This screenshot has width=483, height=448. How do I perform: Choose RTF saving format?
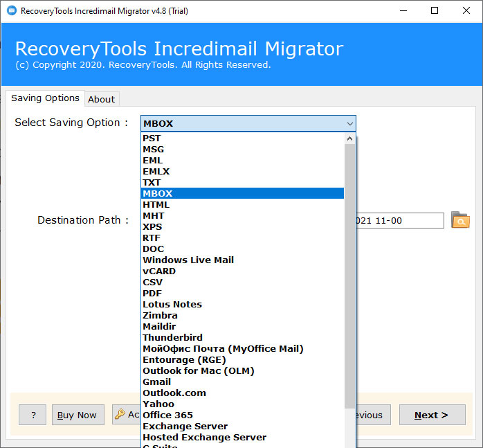pos(242,238)
